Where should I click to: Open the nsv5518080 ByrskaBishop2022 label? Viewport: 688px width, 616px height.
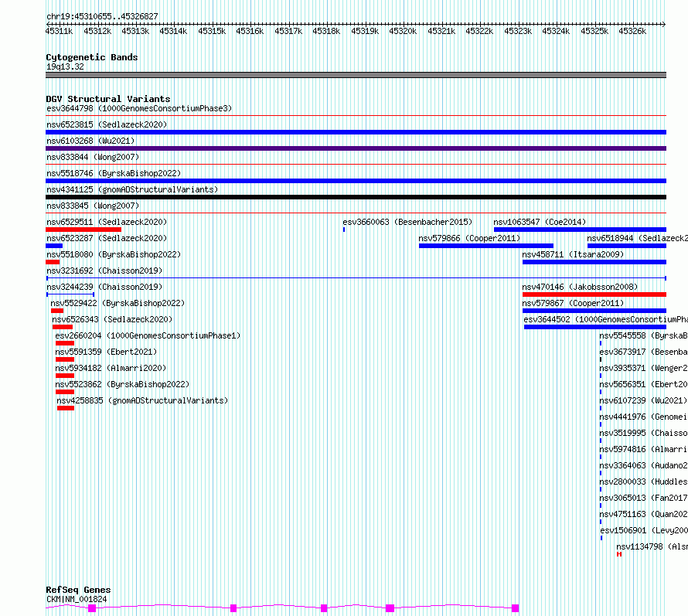pos(114,254)
